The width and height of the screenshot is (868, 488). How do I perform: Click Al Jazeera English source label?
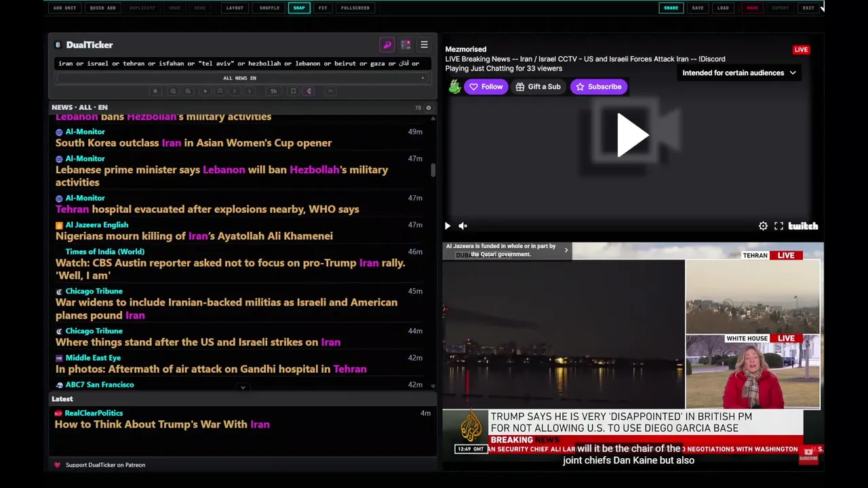click(x=96, y=225)
